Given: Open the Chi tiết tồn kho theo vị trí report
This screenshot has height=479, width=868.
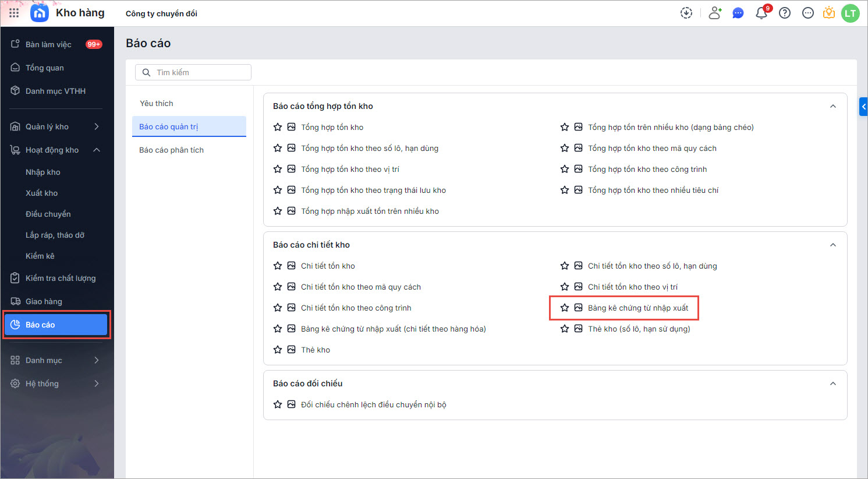Looking at the screenshot, I should pyautogui.click(x=632, y=287).
